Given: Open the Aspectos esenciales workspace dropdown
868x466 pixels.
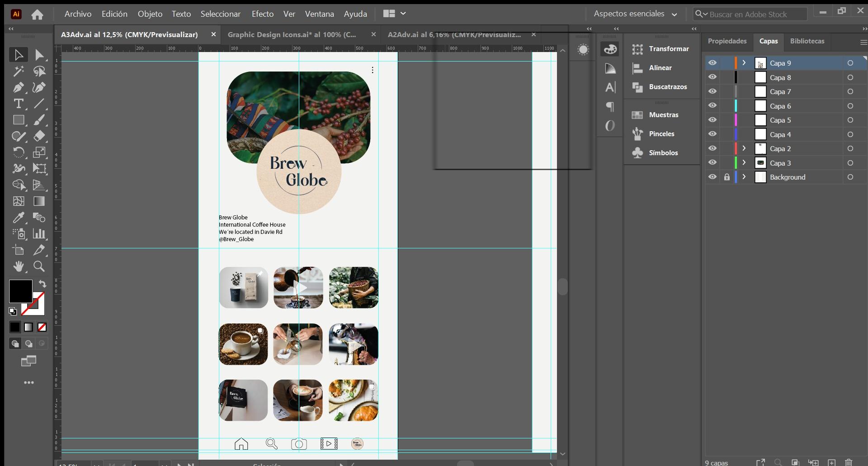Looking at the screenshot, I should [x=635, y=14].
